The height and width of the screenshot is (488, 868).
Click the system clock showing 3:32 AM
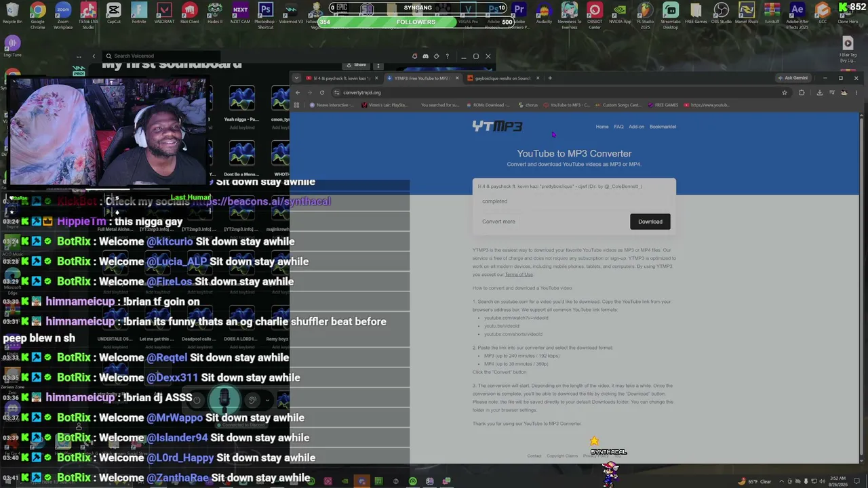pyautogui.click(x=837, y=481)
